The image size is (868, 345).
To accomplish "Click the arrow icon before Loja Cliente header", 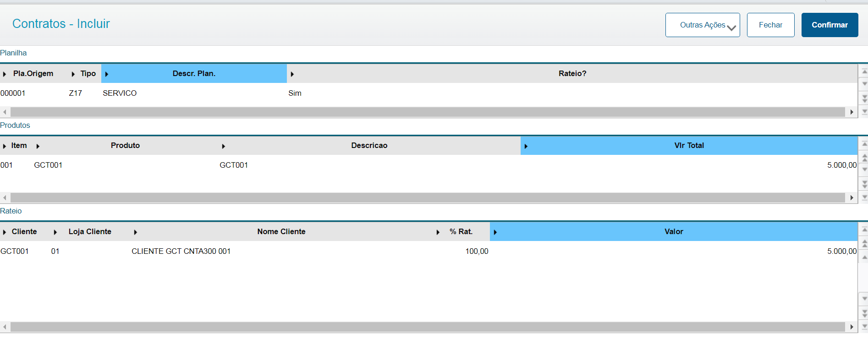I will [x=55, y=232].
